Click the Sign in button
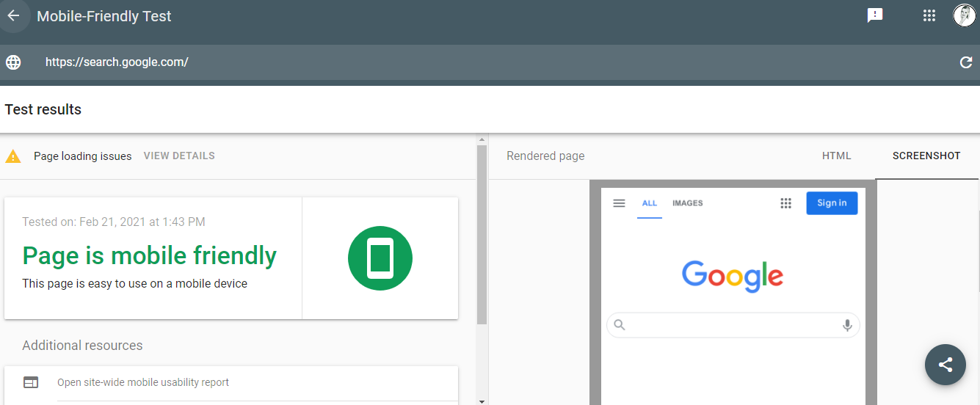The height and width of the screenshot is (405, 980). (832, 203)
